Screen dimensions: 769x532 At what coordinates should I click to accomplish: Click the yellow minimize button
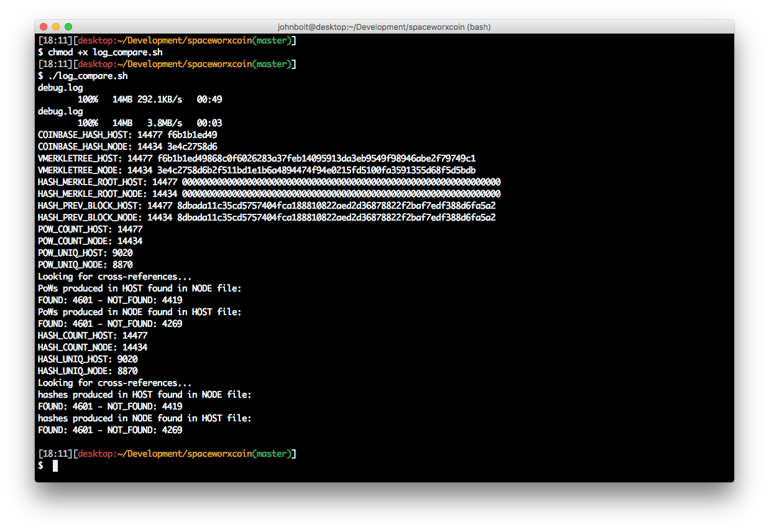[57, 27]
